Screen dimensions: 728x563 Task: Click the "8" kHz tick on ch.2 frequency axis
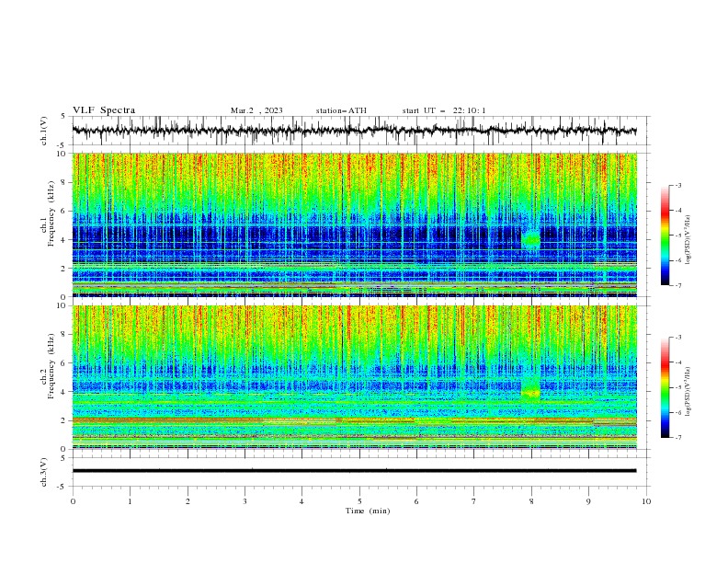click(63, 335)
